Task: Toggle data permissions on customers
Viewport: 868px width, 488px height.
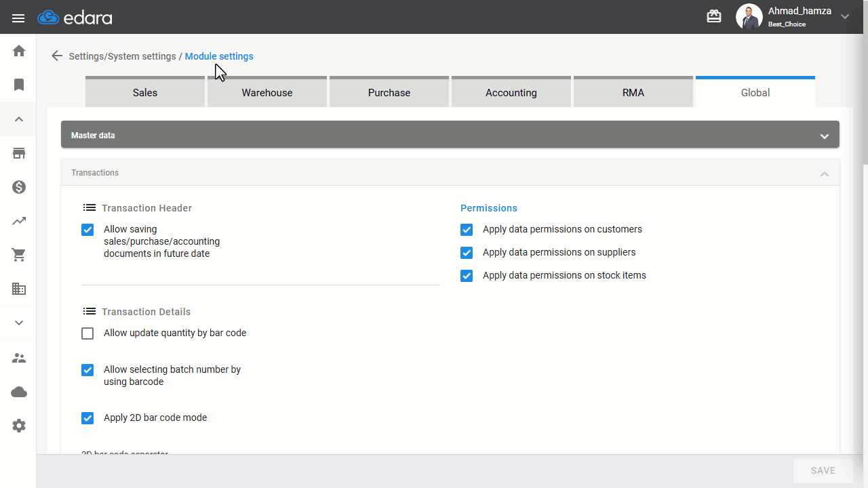Action: [x=467, y=230]
